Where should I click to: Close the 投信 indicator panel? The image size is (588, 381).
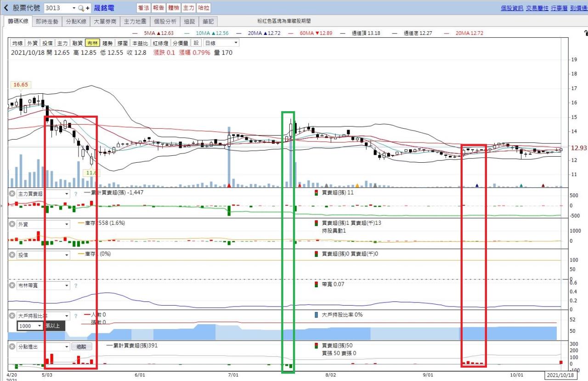click(12, 255)
